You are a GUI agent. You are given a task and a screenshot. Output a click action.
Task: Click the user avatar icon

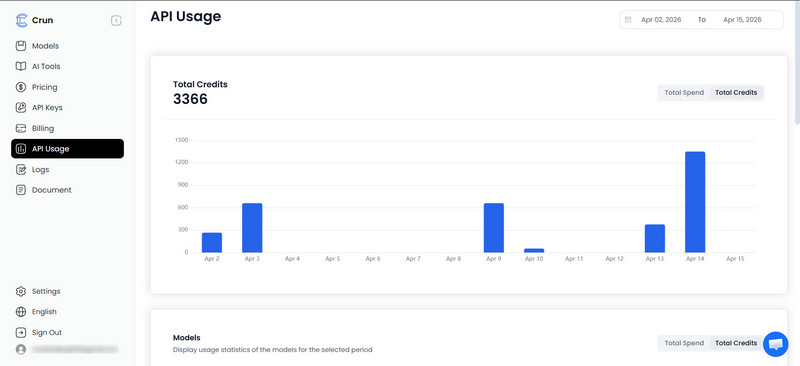[x=21, y=350]
